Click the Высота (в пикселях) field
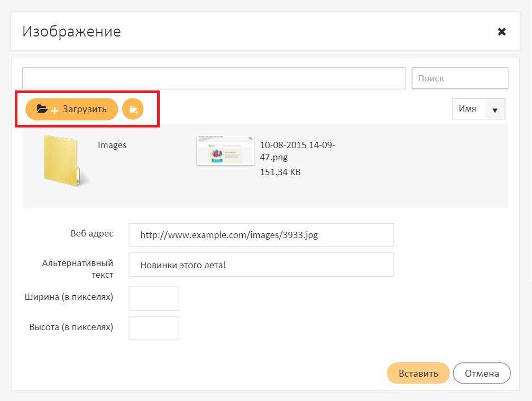This screenshot has width=532, height=401. click(x=153, y=328)
